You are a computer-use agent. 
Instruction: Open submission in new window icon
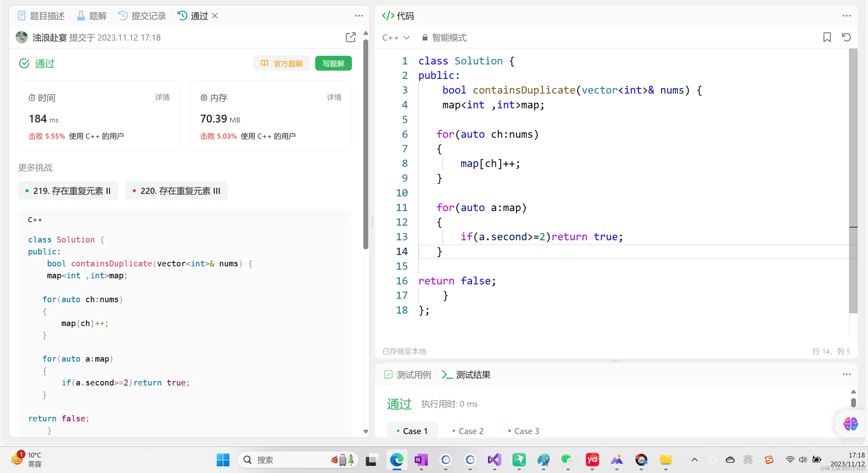tap(350, 37)
